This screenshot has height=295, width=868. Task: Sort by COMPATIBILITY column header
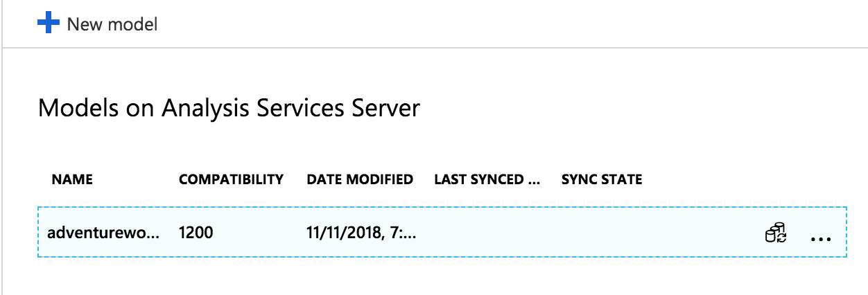[231, 180]
